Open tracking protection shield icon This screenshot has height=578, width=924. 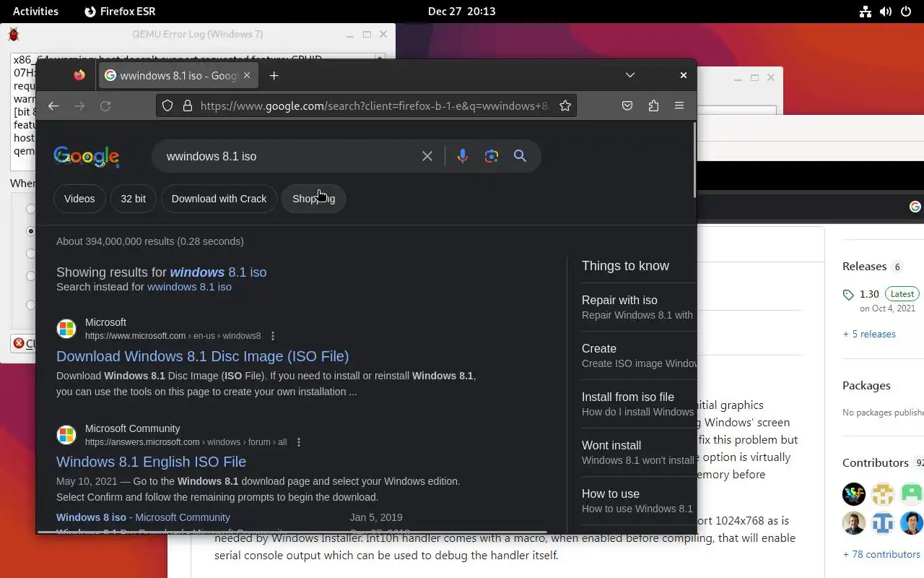167,105
